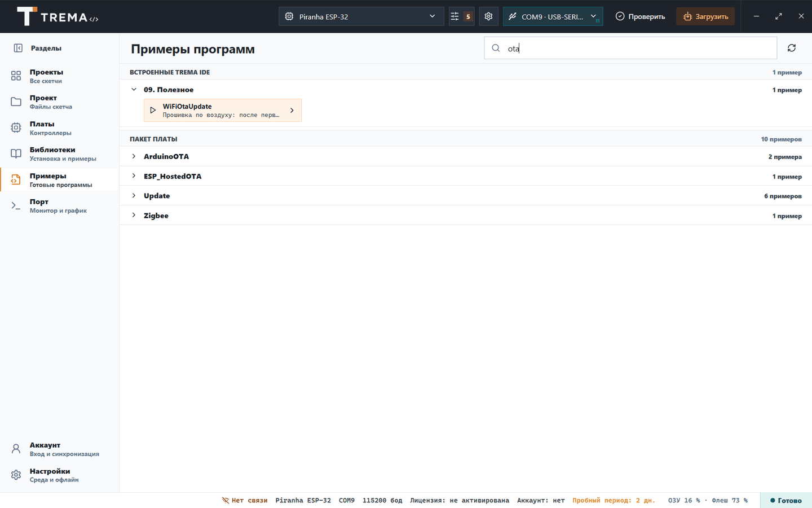Screen dimensions: 812x508
Task: Expand the ESP_HostedOTA examples group
Action: [134, 176]
